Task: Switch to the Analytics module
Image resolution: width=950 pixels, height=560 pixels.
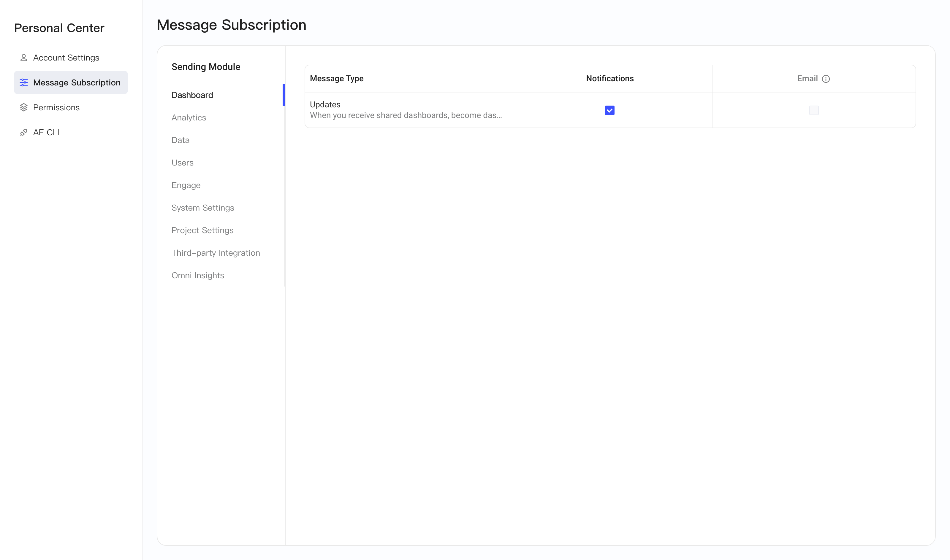Action: pyautogui.click(x=189, y=118)
